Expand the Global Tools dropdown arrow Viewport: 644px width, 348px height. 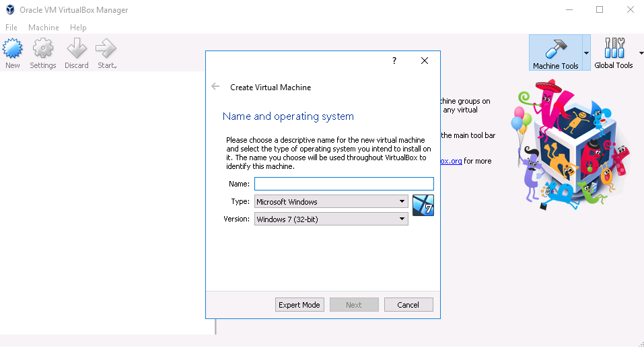tap(639, 53)
